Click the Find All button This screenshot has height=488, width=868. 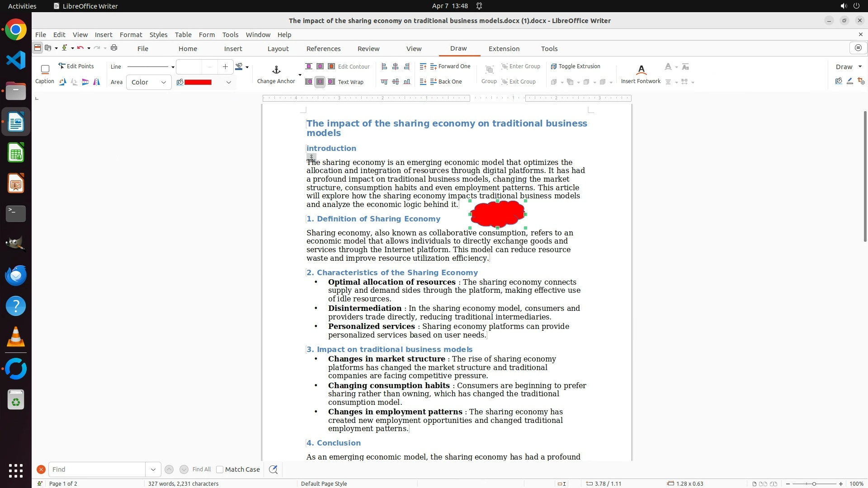[x=201, y=469]
